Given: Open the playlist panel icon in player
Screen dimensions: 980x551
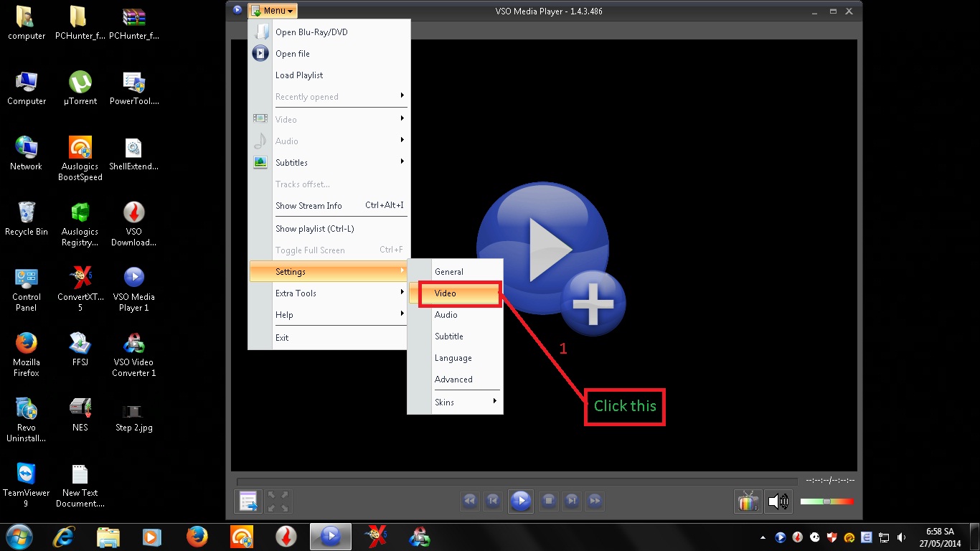Looking at the screenshot, I should click(249, 501).
